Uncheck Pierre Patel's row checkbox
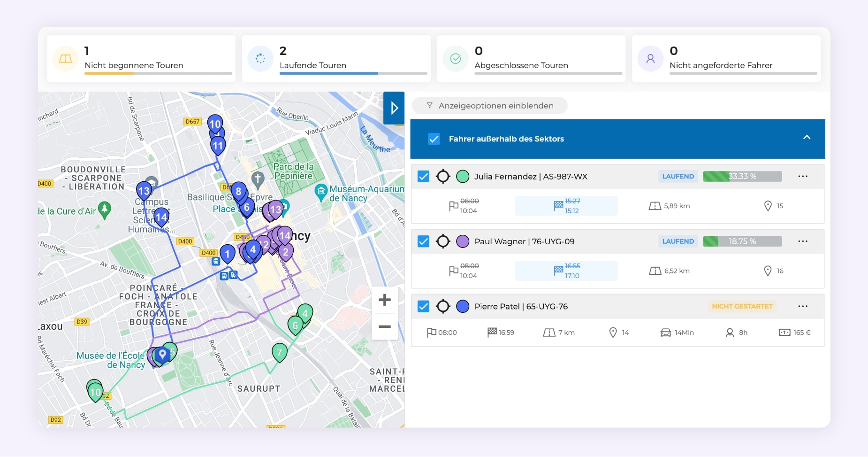 pyautogui.click(x=424, y=306)
